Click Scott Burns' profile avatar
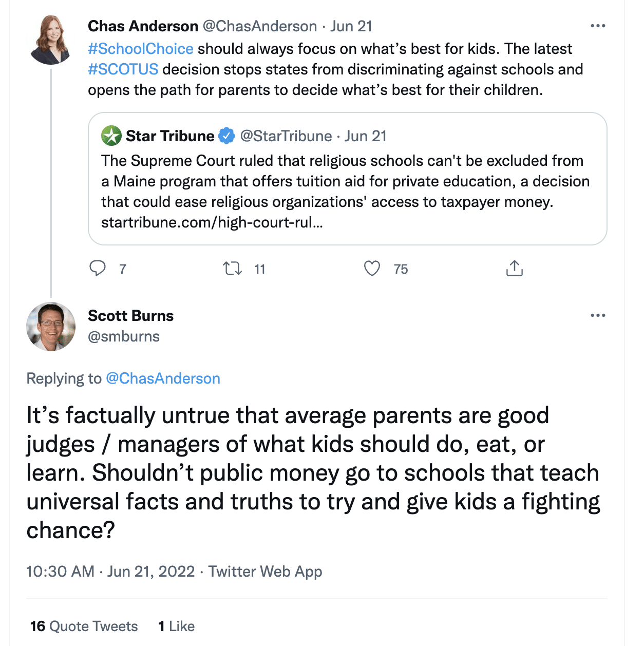 51,327
